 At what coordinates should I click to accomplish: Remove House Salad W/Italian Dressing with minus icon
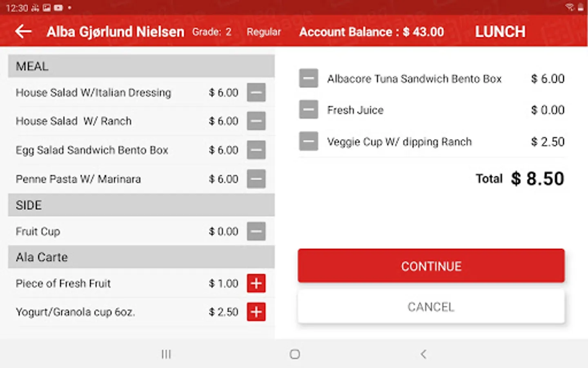coord(256,92)
